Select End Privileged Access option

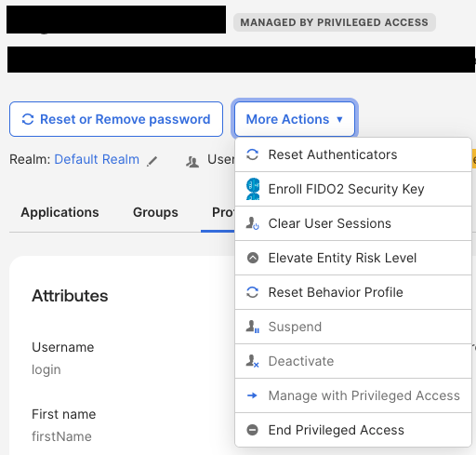click(x=353, y=430)
